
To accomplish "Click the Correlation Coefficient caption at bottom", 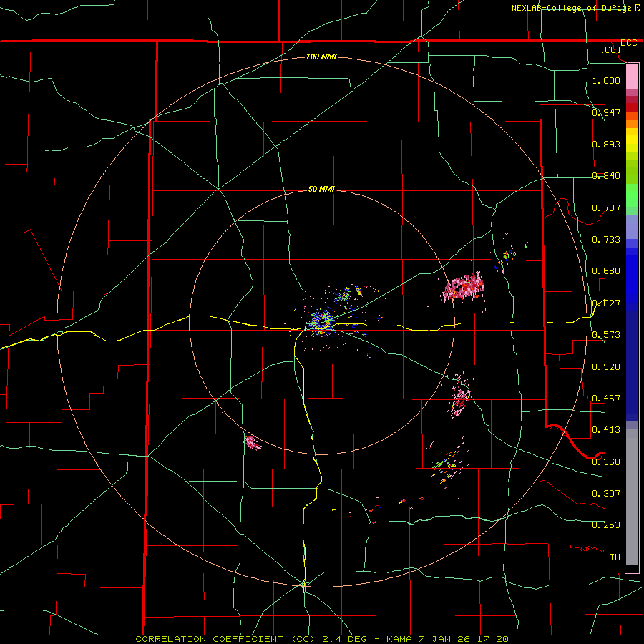I will [321, 639].
